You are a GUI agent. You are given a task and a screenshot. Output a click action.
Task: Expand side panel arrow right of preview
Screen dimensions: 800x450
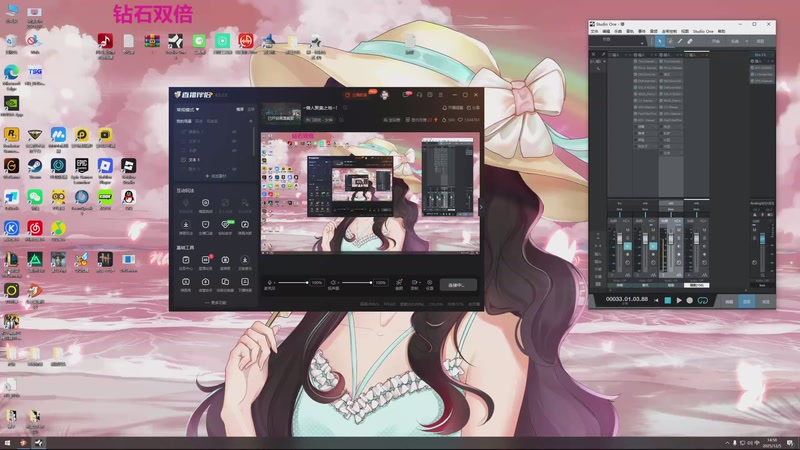(481, 207)
